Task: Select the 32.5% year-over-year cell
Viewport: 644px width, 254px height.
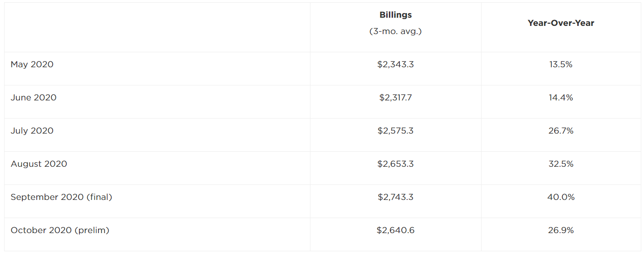Action: tap(561, 164)
